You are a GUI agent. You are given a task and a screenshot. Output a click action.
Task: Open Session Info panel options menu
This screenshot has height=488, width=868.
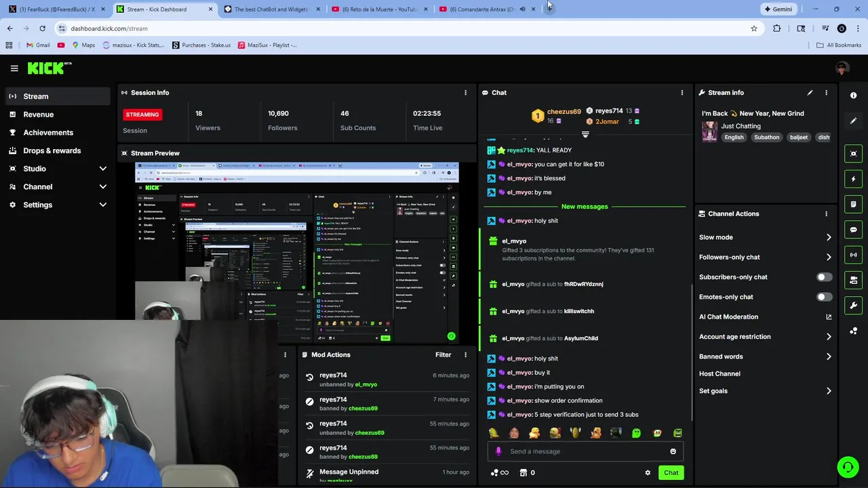click(465, 93)
